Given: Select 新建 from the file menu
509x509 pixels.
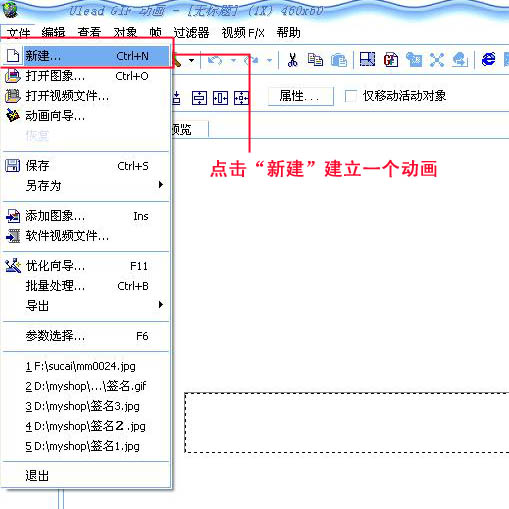Looking at the screenshot, I should point(86,56).
